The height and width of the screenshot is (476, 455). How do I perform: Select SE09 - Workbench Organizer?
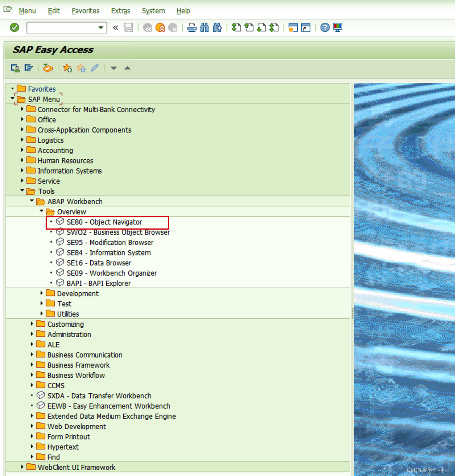(x=112, y=273)
